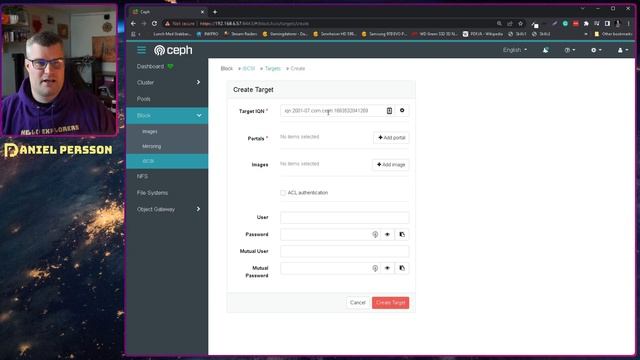Click the password manager icon in Password
The image size is (640, 360).
[x=375, y=234]
